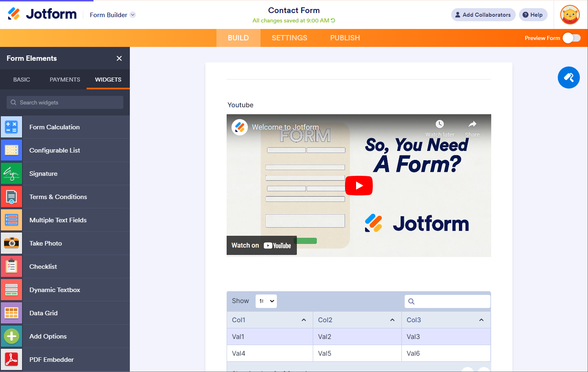Click the Welcome to Jotform video title
Image resolution: width=588 pixels, height=372 pixels.
(x=285, y=127)
